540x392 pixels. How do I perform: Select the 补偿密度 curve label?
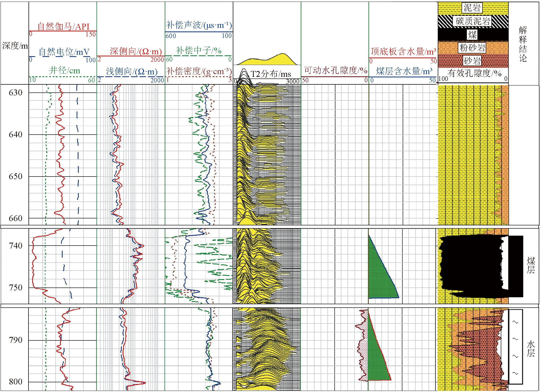click(199, 71)
